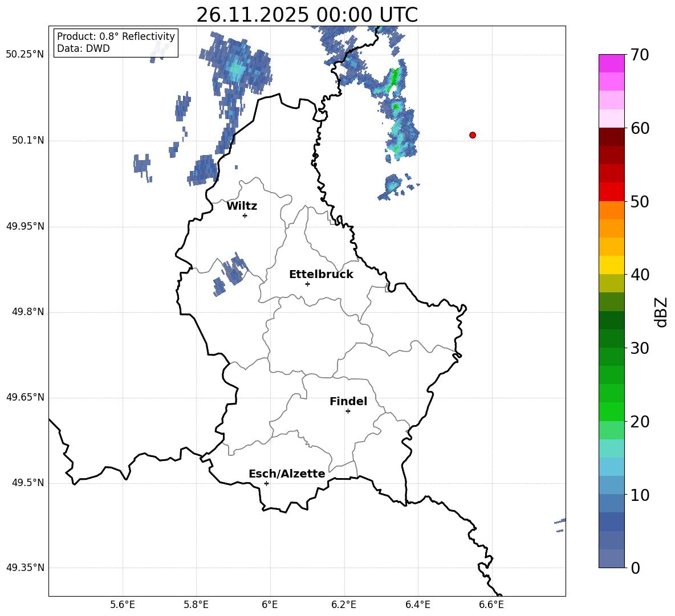Click the Wiltz city label
Image resolution: width=675 pixels, height=616 pixels.
point(242,206)
